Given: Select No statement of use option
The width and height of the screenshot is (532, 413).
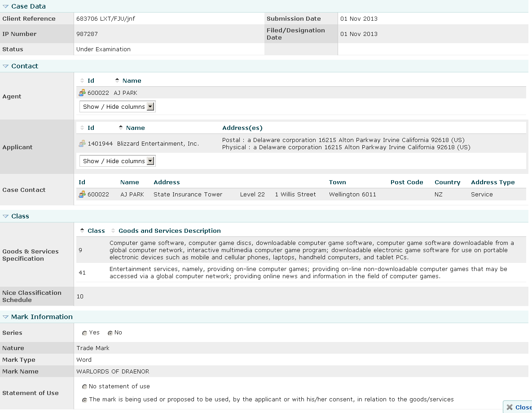Looking at the screenshot, I should click(84, 387).
